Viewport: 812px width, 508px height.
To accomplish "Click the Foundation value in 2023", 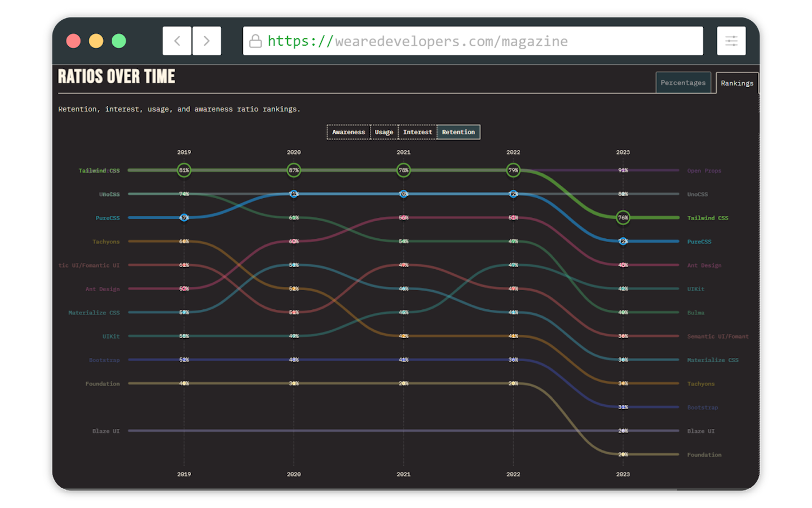I will 623,454.
